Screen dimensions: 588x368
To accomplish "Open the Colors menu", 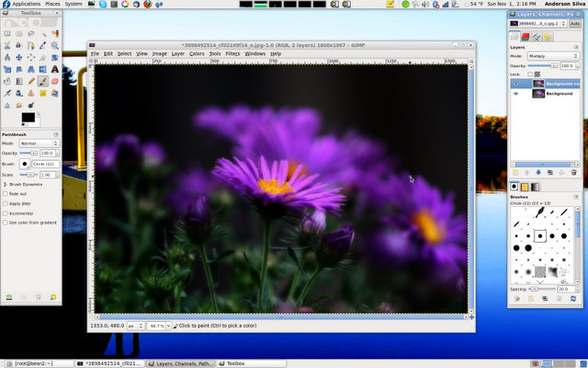I will [x=197, y=53].
